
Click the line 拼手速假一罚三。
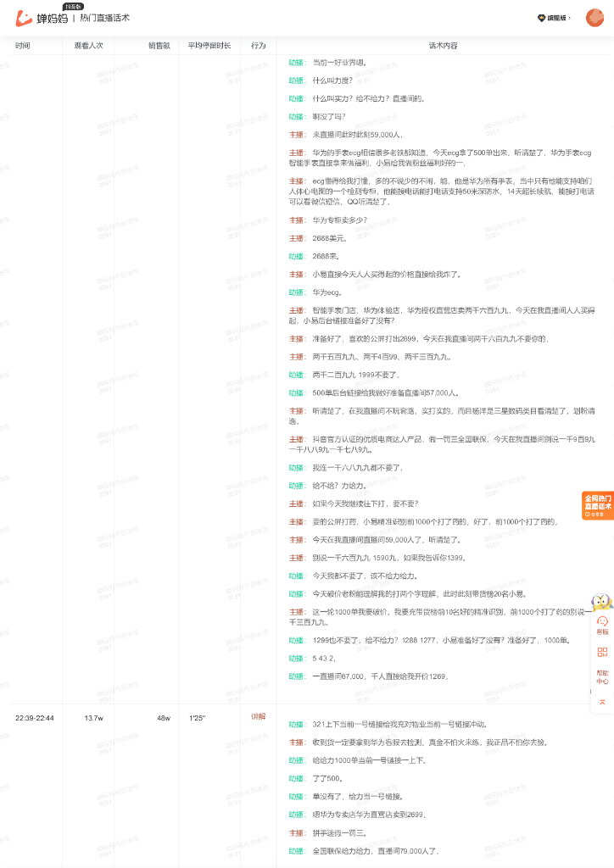(339, 833)
